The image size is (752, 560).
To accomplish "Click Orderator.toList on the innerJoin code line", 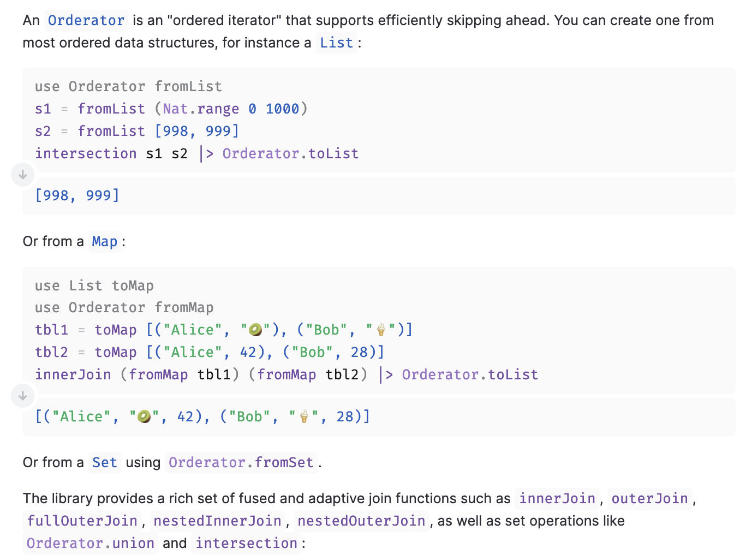I will click(470, 375).
